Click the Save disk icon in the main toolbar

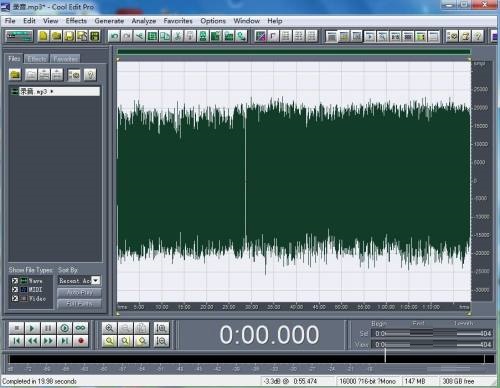click(x=69, y=36)
